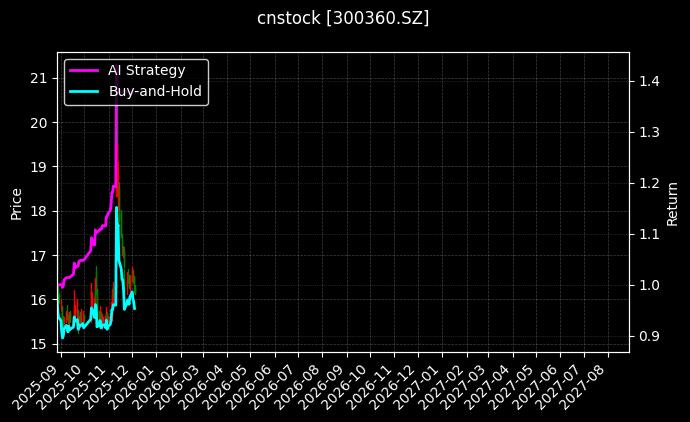Click the 18 price tick label

[x=40, y=211]
